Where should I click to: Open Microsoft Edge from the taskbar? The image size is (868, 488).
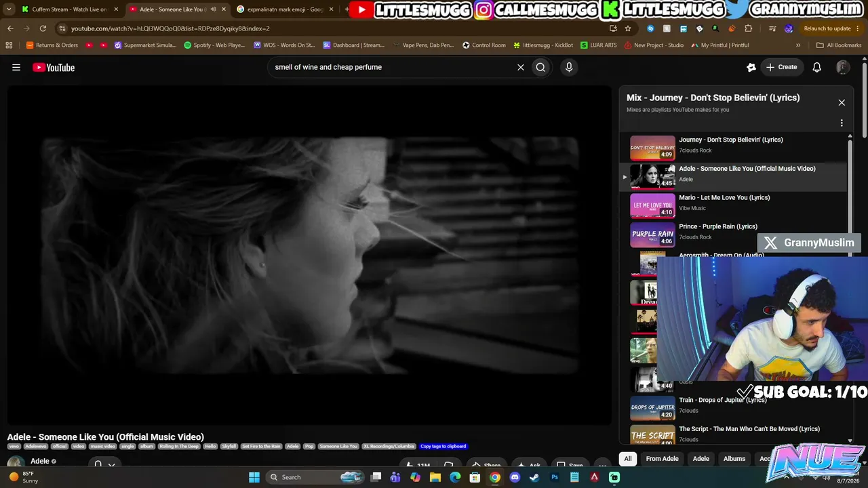tap(455, 477)
